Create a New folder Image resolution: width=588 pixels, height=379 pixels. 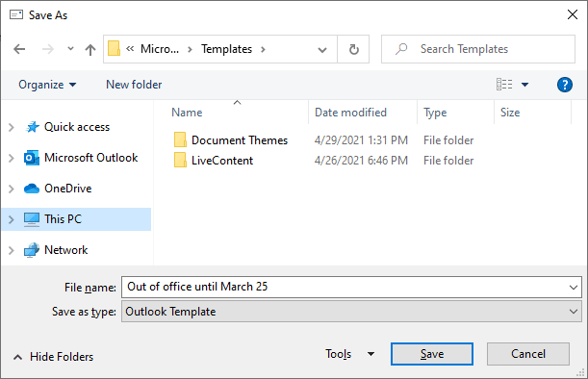pos(134,85)
